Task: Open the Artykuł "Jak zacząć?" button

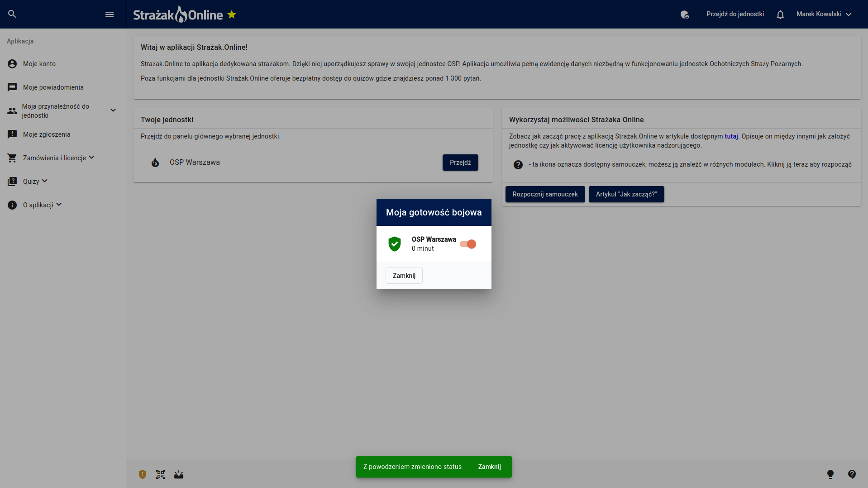Action: point(626,194)
